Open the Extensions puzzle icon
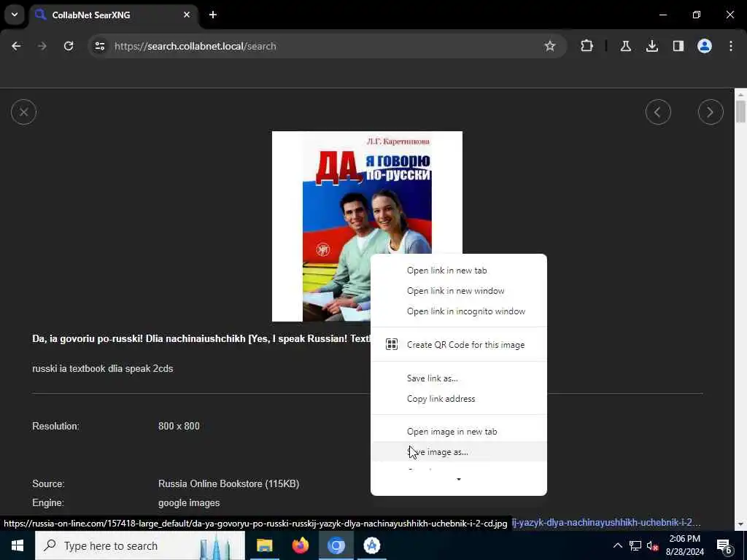 click(587, 46)
